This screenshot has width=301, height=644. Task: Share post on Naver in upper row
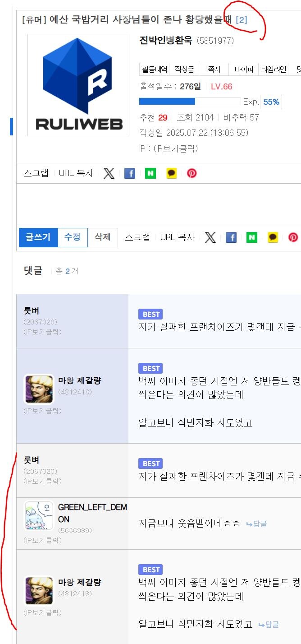coord(150,173)
